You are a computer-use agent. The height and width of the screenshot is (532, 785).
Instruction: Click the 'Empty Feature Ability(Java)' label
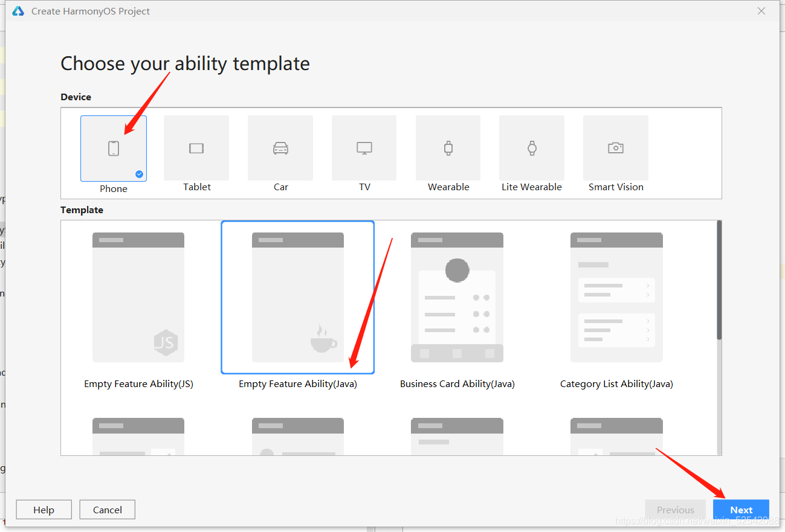point(298,383)
